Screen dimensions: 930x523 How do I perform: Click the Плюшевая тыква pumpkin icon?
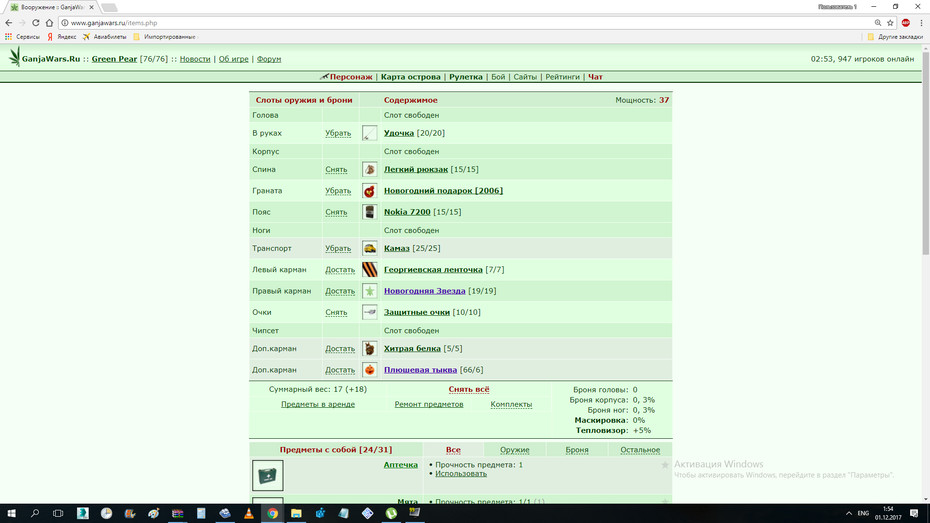[370, 370]
